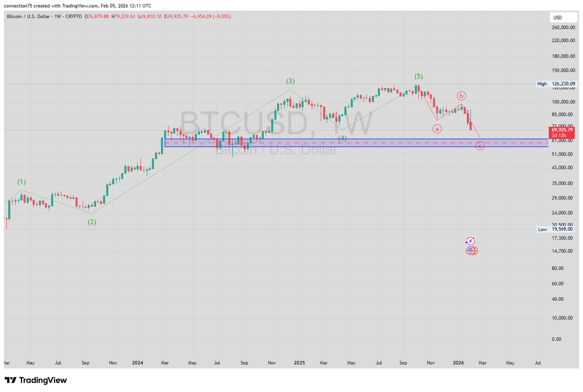
Task: Select the circled red 'a' wave label
Action: [x=437, y=129]
